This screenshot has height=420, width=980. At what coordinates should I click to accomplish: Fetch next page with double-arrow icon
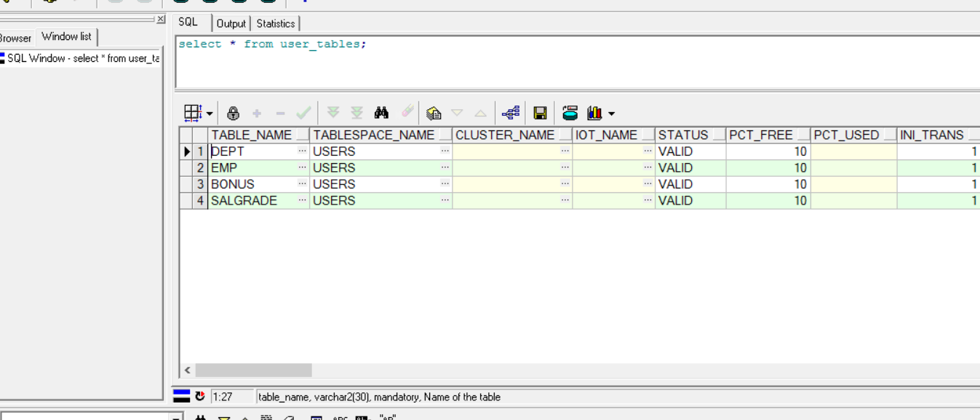[x=333, y=113]
